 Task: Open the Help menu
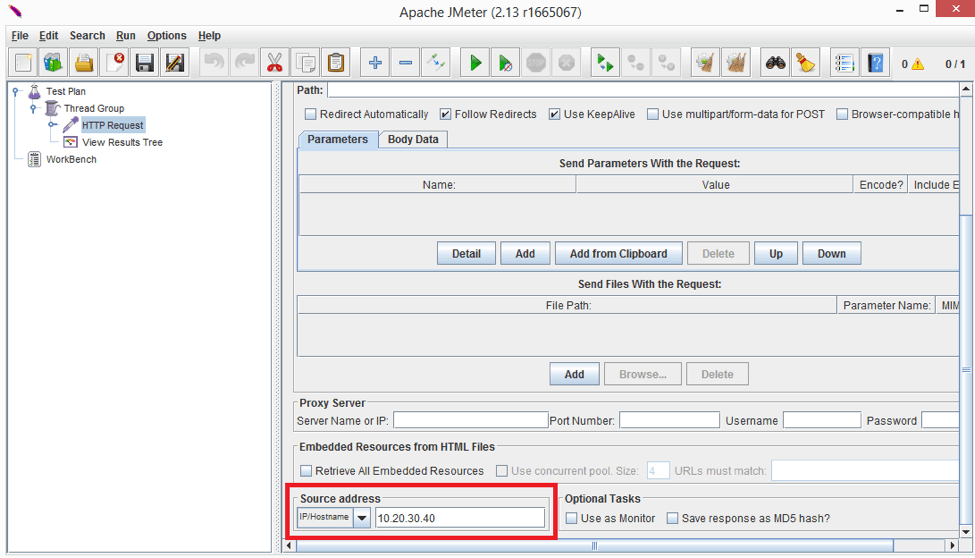[x=210, y=35]
